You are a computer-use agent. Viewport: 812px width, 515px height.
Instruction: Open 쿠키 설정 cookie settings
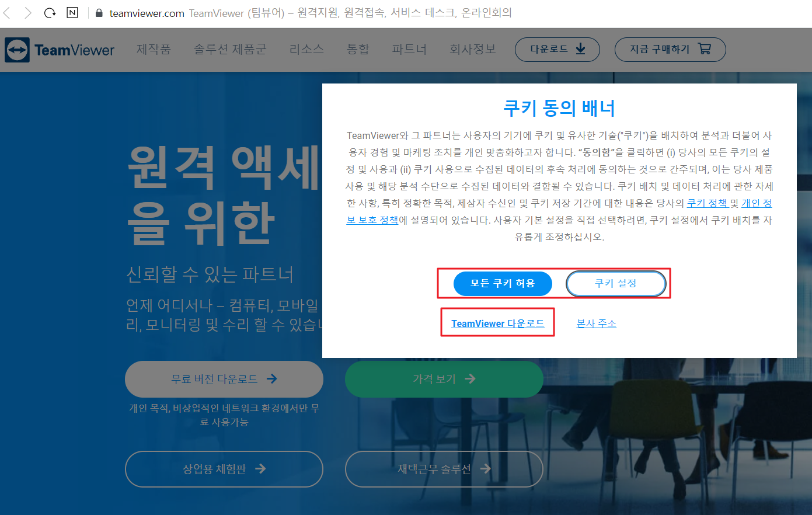tap(616, 283)
